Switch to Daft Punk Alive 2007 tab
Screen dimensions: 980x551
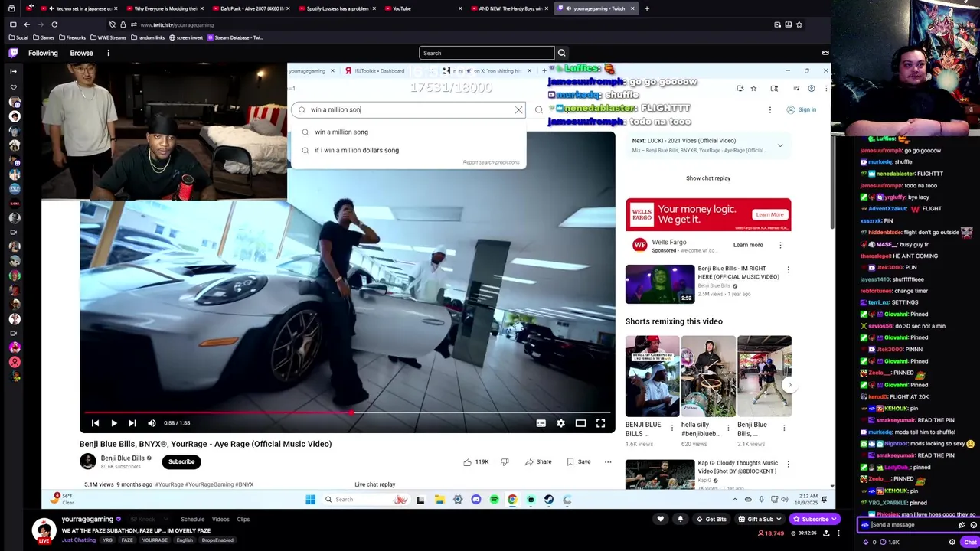click(250, 8)
